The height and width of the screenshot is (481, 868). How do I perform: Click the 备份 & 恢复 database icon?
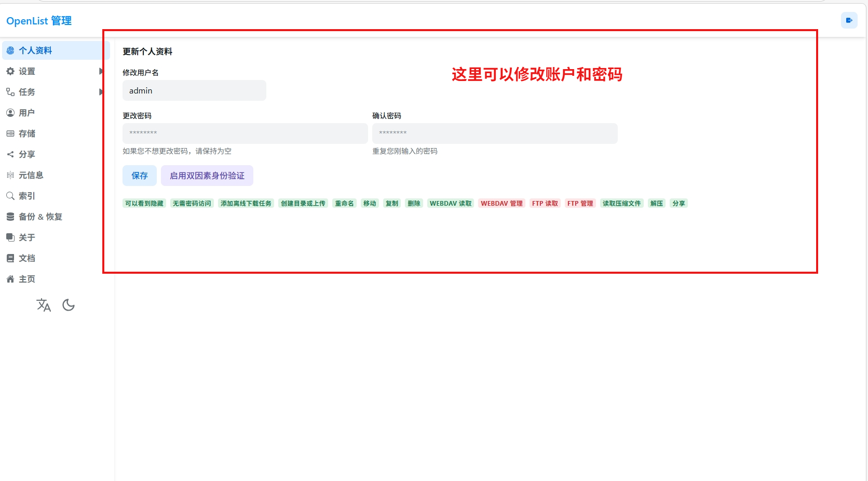(10, 217)
